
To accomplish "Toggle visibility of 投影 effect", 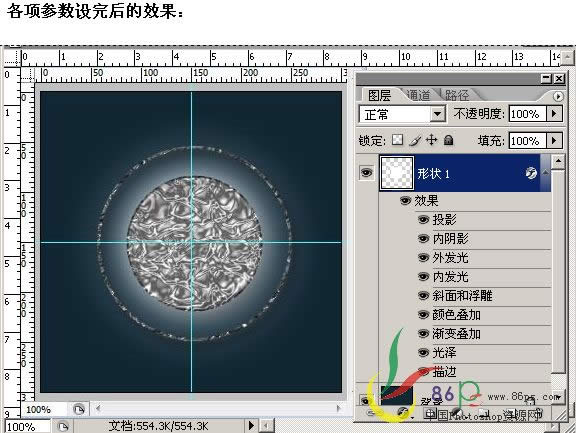I will 423,220.
